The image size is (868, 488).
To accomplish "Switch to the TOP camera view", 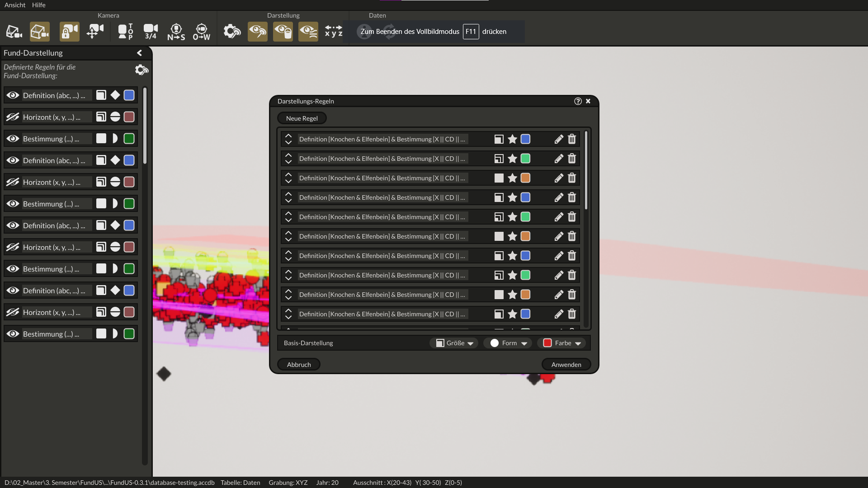I will (x=125, y=32).
